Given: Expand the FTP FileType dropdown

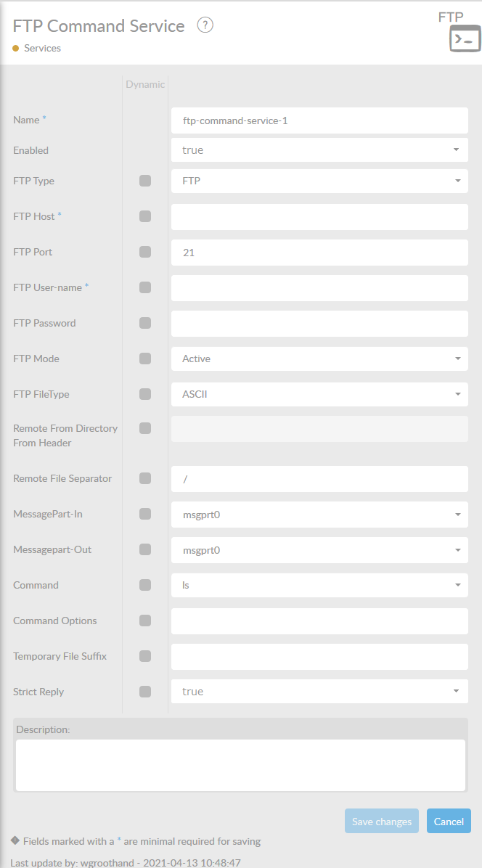Looking at the screenshot, I should (319, 394).
